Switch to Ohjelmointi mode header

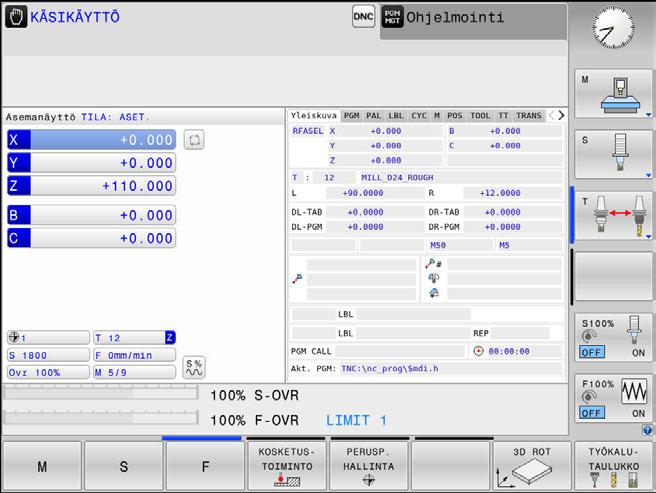click(474, 20)
